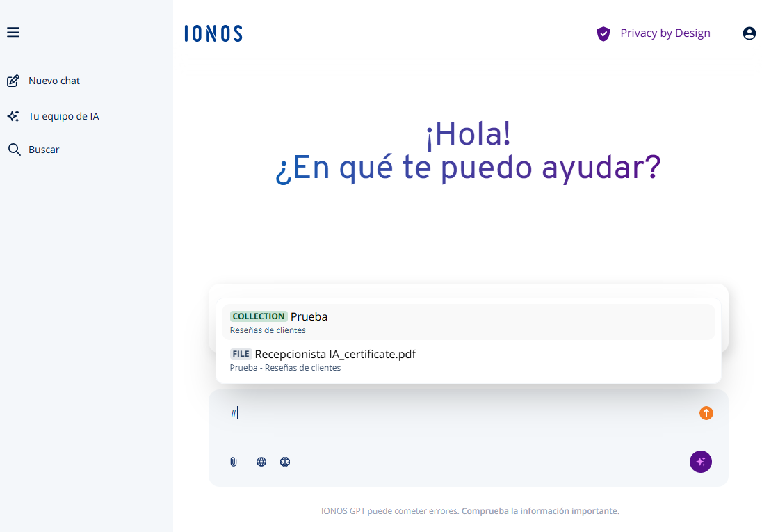Click the Nuevo chat pencil icon
This screenshot has width=762, height=532.
click(x=13, y=81)
